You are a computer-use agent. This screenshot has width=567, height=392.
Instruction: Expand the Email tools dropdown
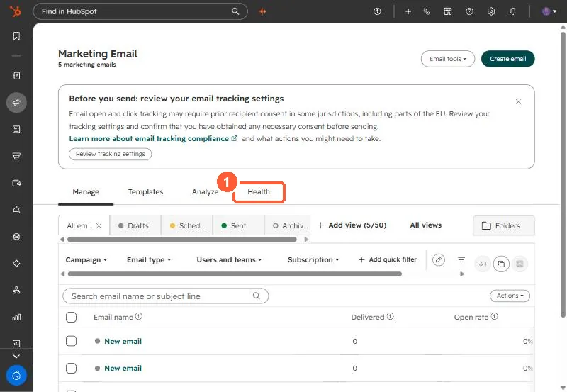coord(448,59)
